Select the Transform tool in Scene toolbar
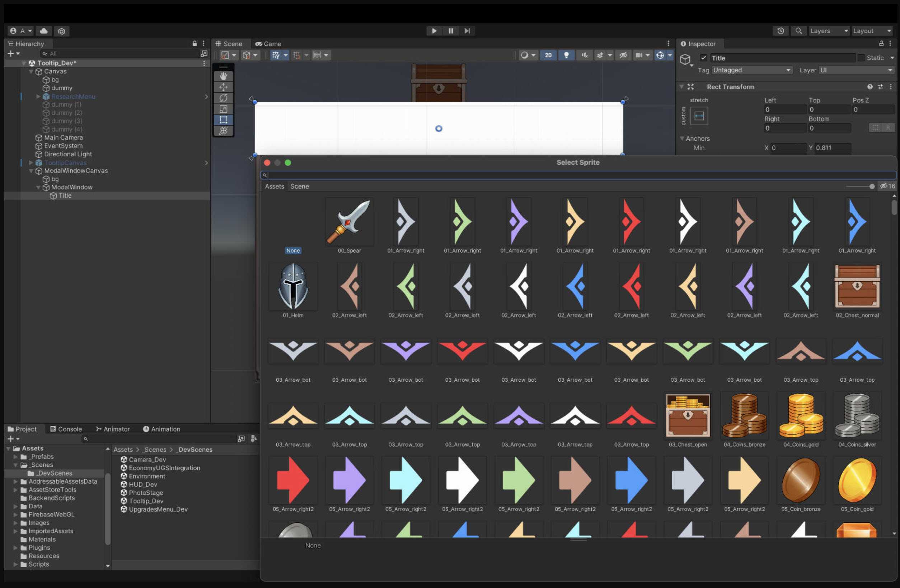900x588 pixels. click(x=223, y=131)
